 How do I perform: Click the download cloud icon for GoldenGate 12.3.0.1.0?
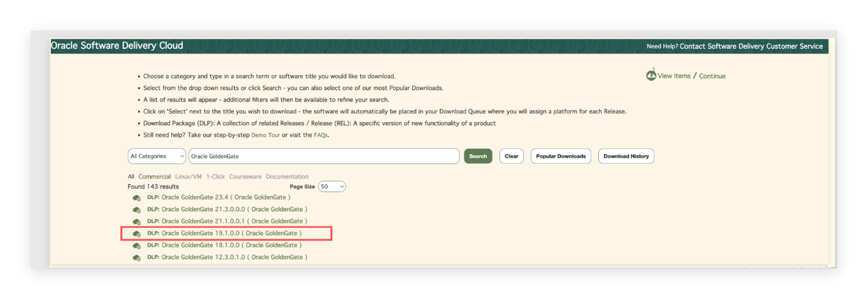[136, 258]
